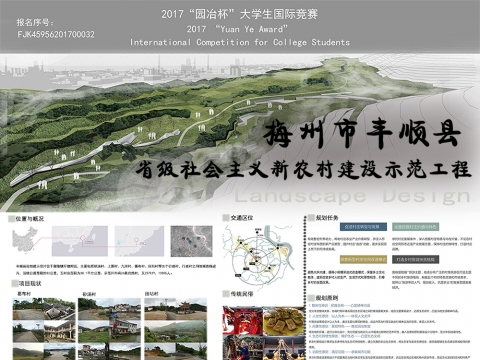Open the yellow food dish photo

[284, 320]
